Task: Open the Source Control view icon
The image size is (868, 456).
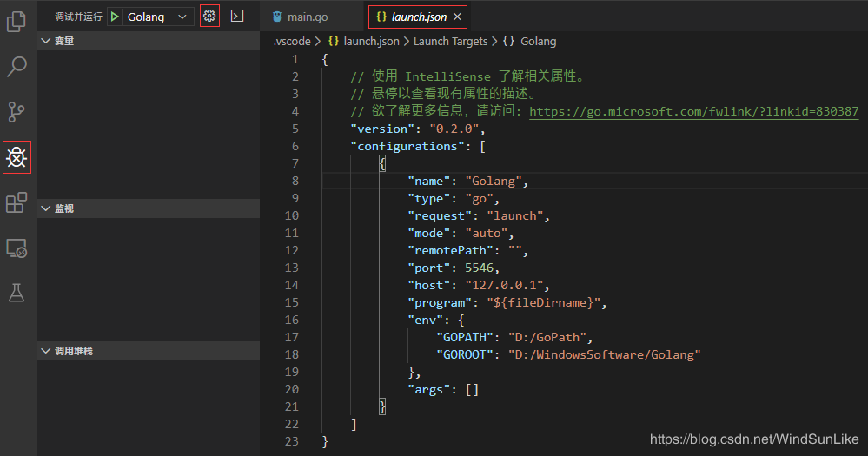Action: (17, 111)
